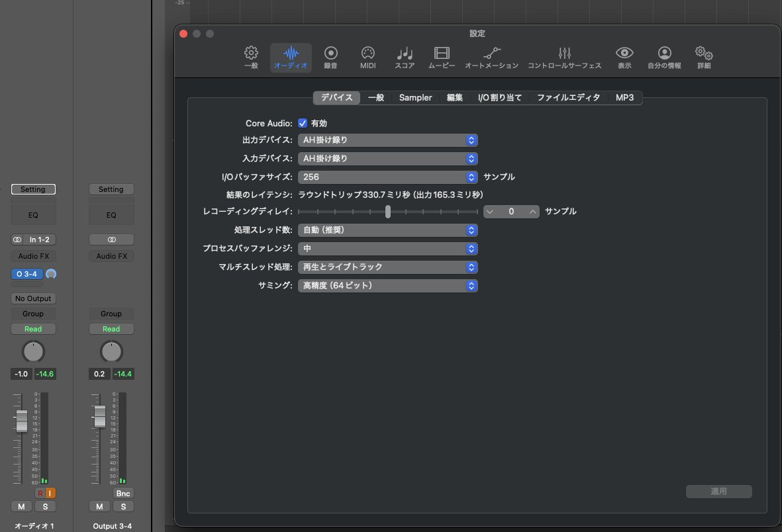Switch to the I/O割り当て tab
782x532 pixels.
pyautogui.click(x=500, y=98)
